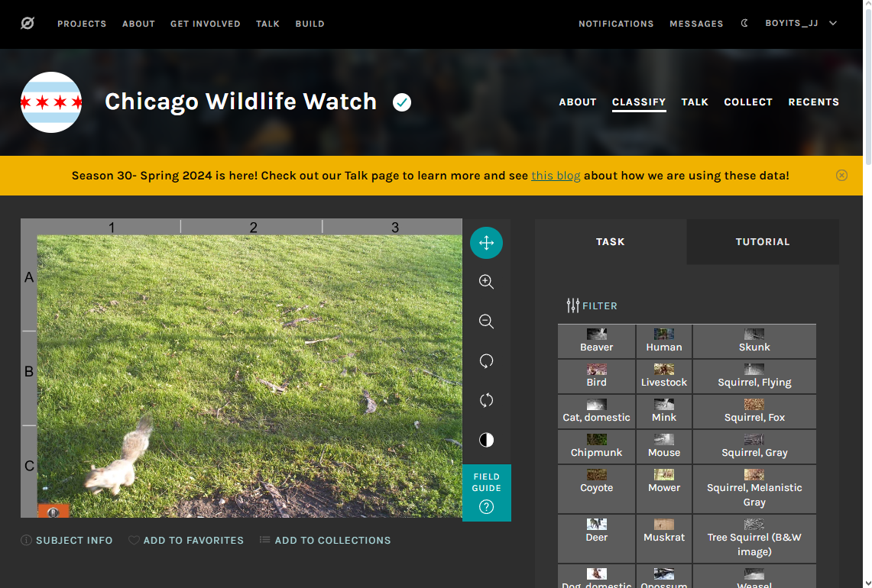Reset the subject image view
The height and width of the screenshot is (588, 872).
[486, 400]
